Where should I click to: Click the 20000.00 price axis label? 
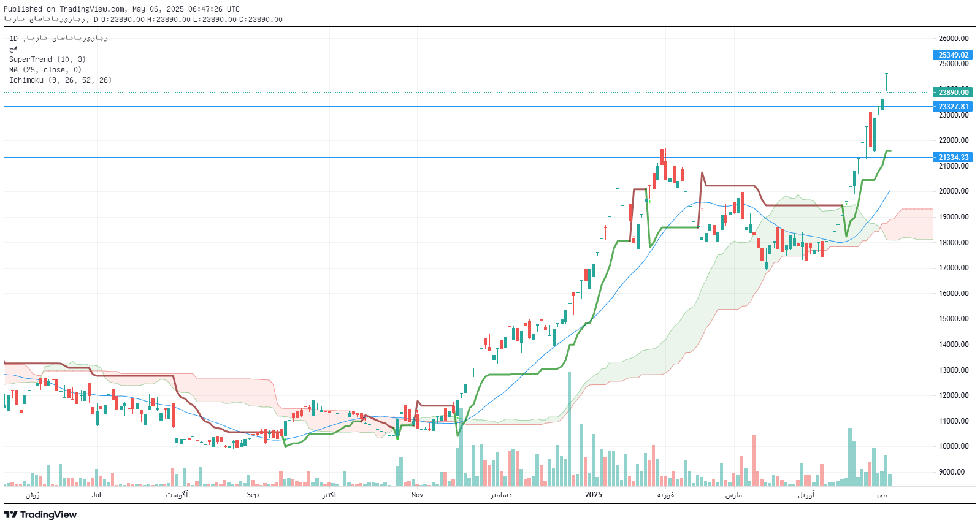[x=954, y=191]
